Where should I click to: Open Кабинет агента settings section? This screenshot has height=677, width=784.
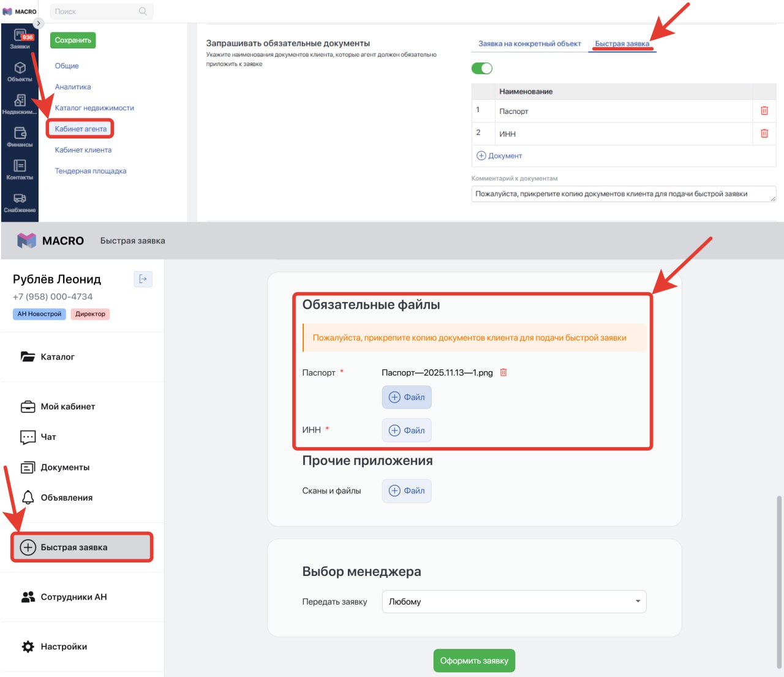coord(80,129)
